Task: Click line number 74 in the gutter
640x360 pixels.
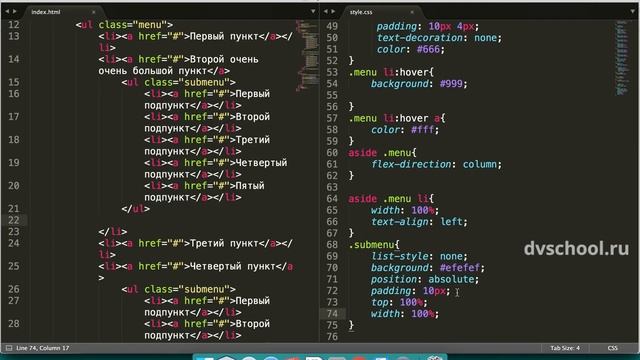Action: coord(332,314)
